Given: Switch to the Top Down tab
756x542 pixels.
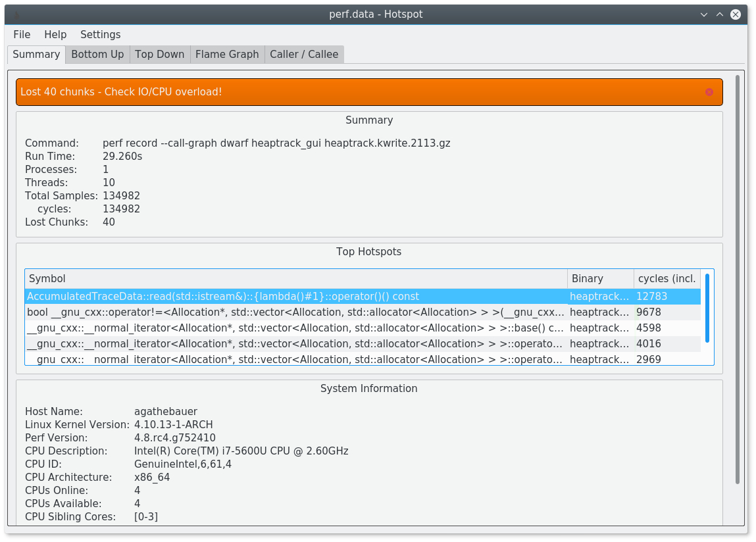Looking at the screenshot, I should pyautogui.click(x=160, y=55).
